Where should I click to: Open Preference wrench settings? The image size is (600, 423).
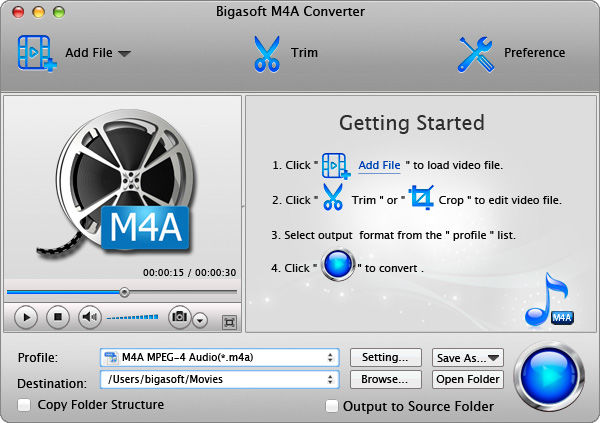tap(477, 53)
